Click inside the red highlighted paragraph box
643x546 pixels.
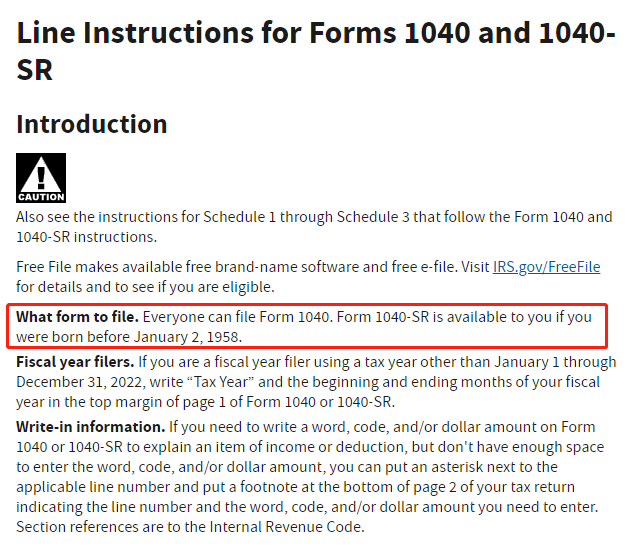(307, 326)
